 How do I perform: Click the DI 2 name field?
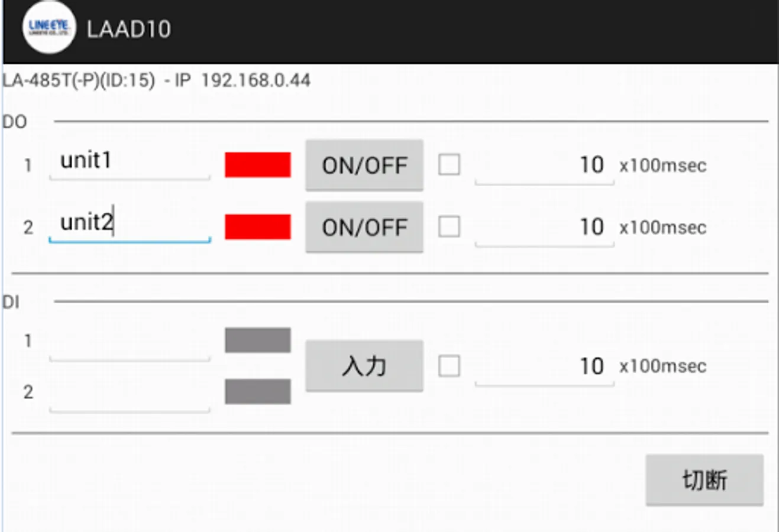point(130,395)
